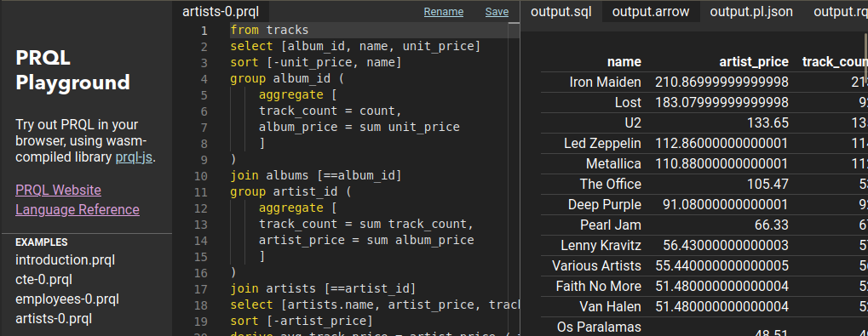Select The Office cell
Viewport: 868px width, 336px height.
tap(611, 184)
